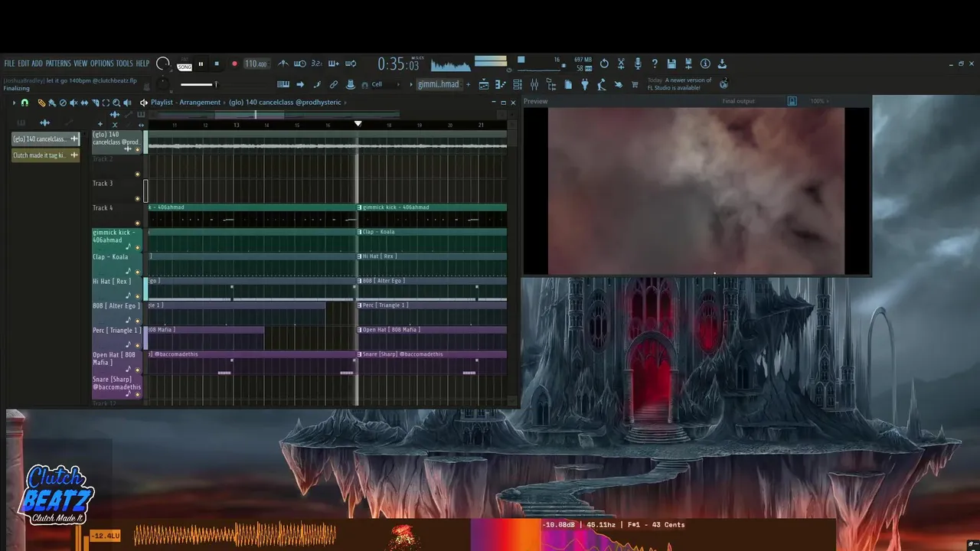Click the render audio export icon
Image resolution: width=980 pixels, height=551 pixels.
pos(688,64)
